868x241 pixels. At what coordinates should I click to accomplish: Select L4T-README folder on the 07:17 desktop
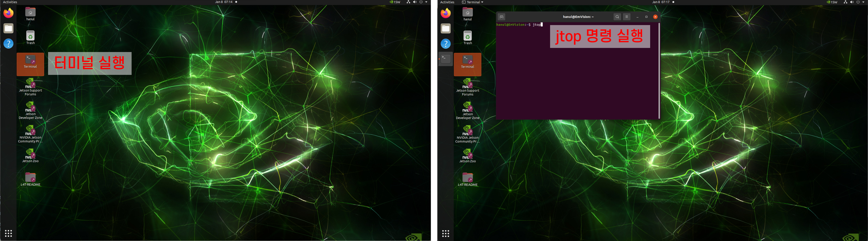coord(467,179)
